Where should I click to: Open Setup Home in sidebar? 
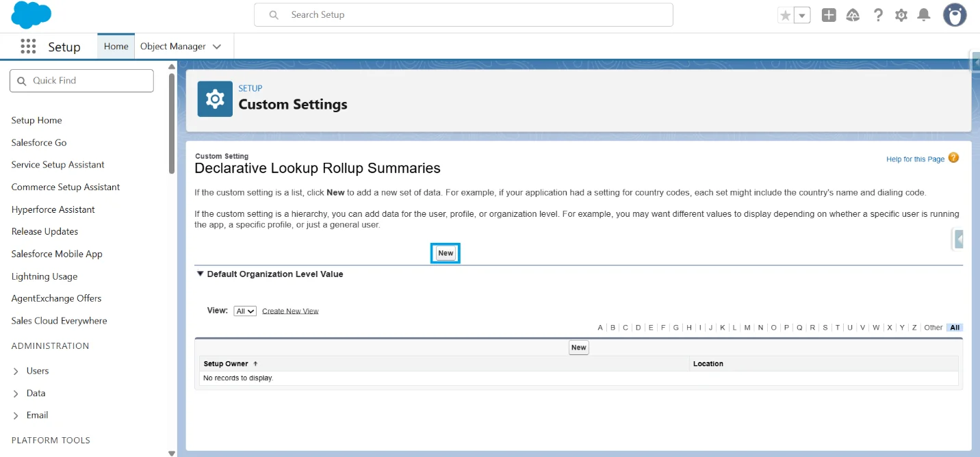[36, 120]
